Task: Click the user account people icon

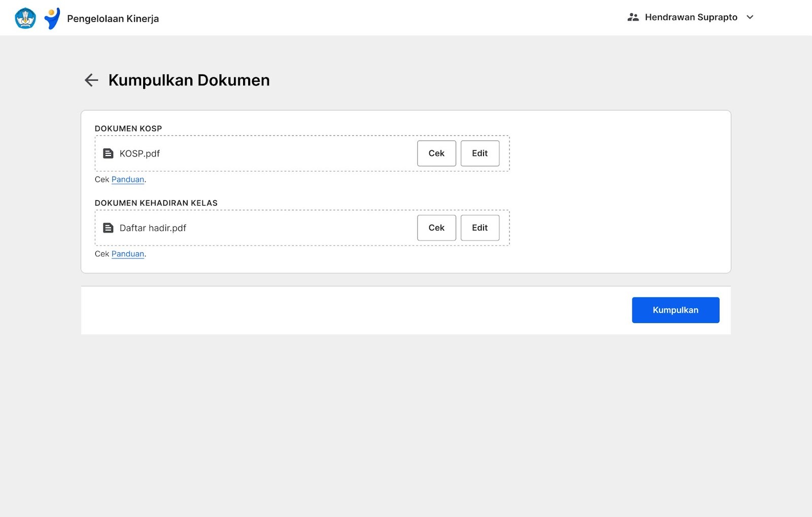Action: click(x=633, y=17)
